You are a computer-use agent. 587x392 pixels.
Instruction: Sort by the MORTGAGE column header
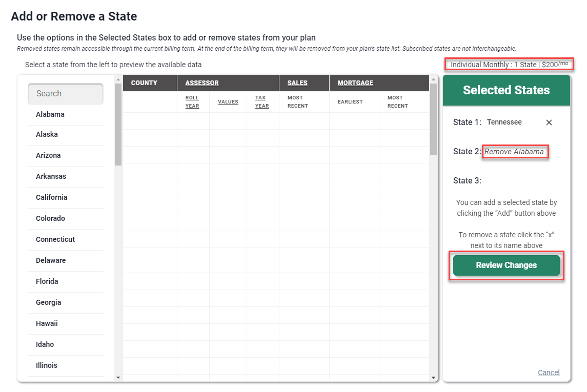point(355,82)
